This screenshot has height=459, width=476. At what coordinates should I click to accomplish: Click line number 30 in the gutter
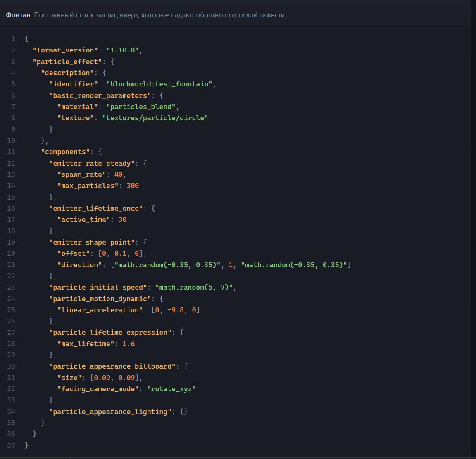pos(11,366)
